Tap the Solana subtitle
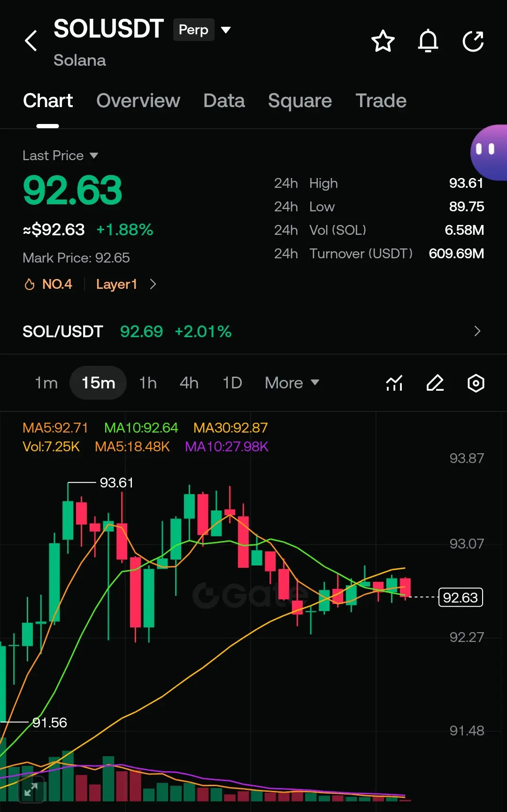This screenshot has height=812, width=507. [80, 60]
